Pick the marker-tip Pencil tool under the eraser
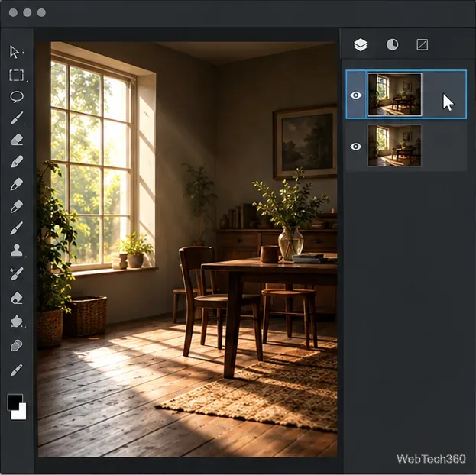Viewport: 476px width, 475px height. click(17, 161)
